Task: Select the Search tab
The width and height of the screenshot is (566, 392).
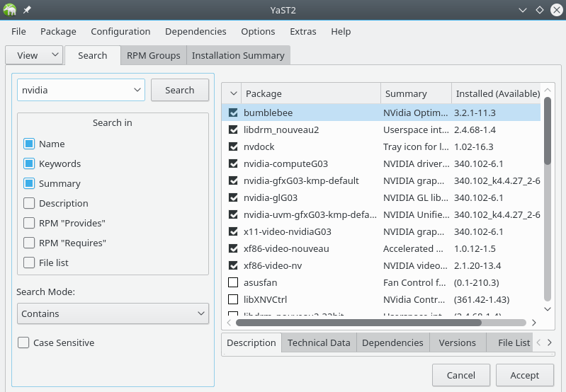Action: pyautogui.click(x=92, y=55)
